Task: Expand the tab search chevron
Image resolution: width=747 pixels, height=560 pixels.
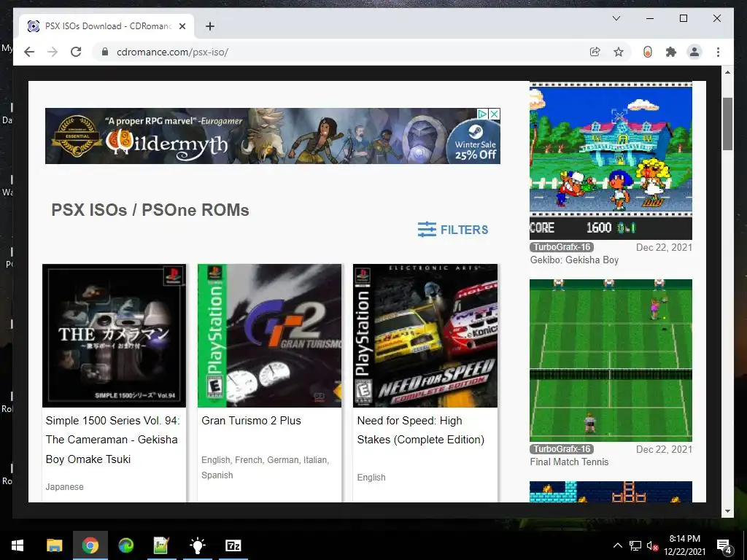Action: (x=616, y=18)
